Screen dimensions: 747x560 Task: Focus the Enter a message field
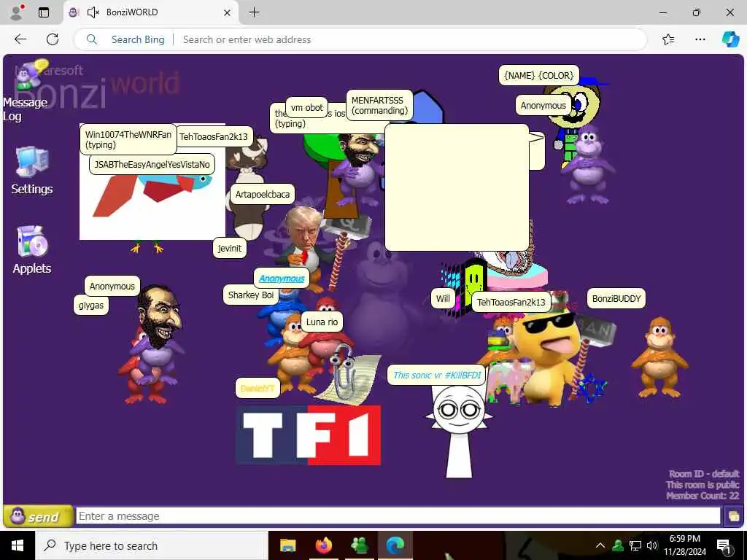[x=398, y=516]
